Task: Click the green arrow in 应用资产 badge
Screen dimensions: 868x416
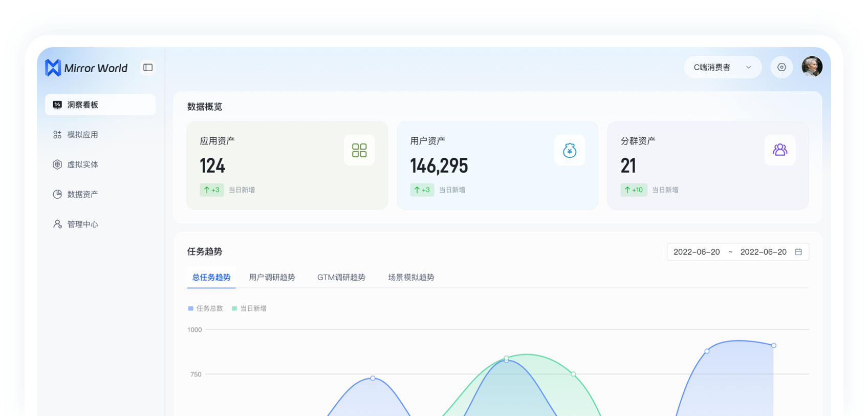Action: click(x=207, y=190)
